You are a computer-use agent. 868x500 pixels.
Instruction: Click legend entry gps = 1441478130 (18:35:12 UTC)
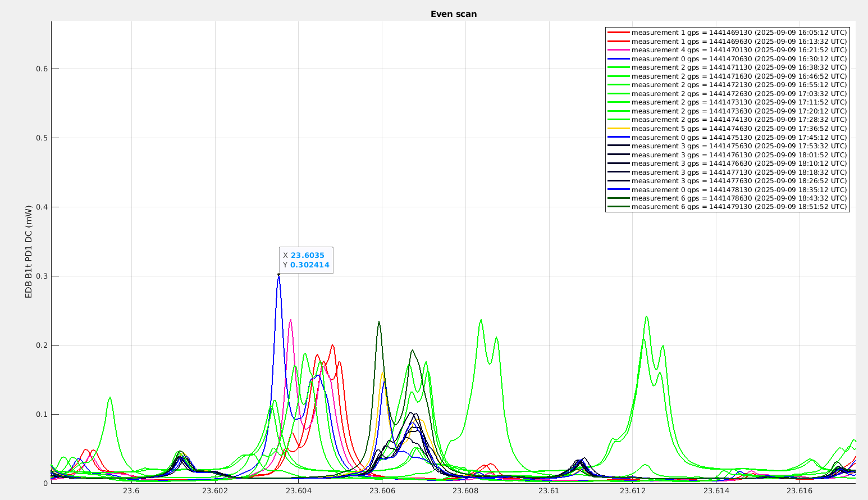pyautogui.click(x=727, y=190)
